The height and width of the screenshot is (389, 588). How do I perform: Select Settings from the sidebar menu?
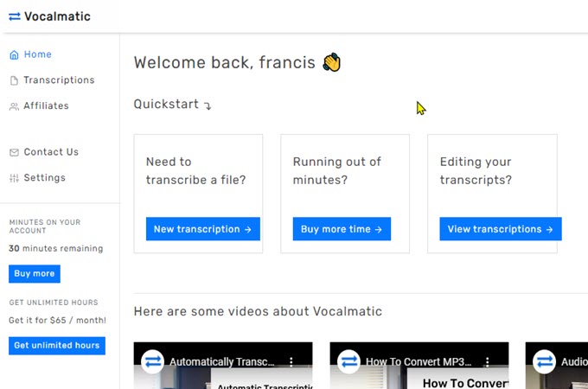(x=44, y=178)
